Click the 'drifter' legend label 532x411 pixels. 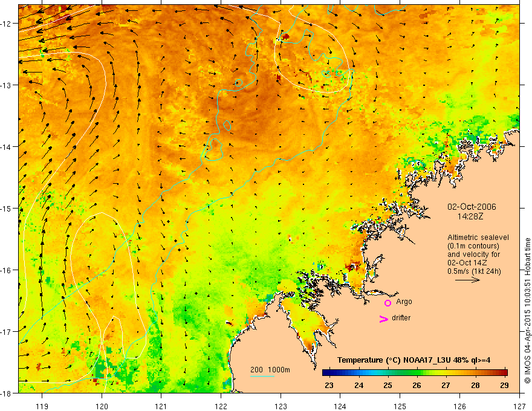click(401, 318)
